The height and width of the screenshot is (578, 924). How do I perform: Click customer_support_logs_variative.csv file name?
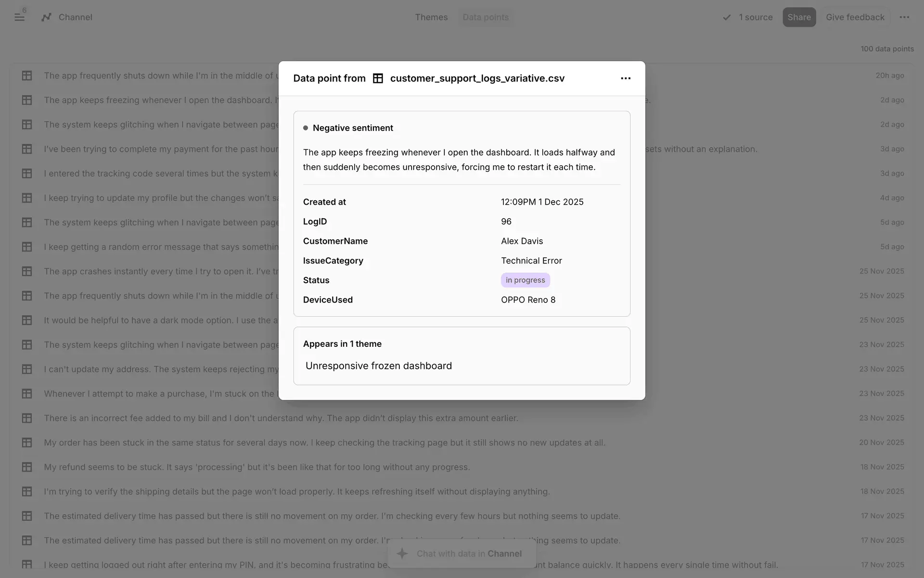tap(477, 79)
